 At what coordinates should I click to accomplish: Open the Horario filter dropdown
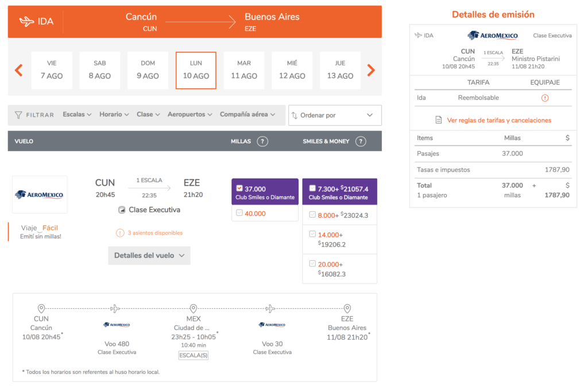pyautogui.click(x=114, y=114)
